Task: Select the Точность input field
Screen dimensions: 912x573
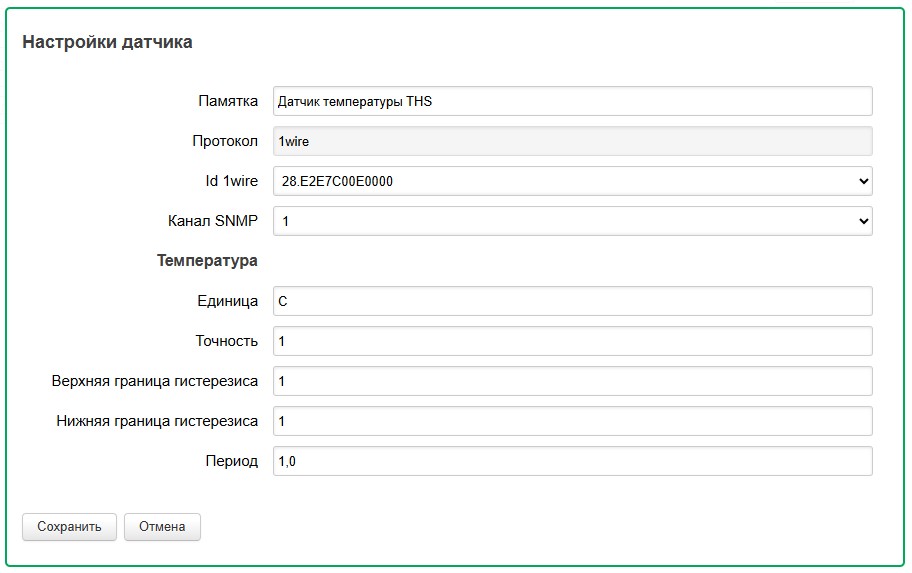Action: 572,341
